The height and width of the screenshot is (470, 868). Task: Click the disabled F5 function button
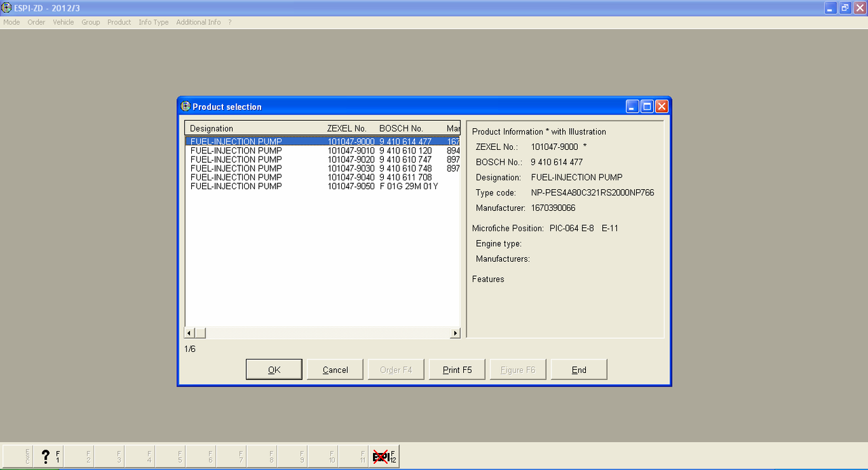click(170, 456)
